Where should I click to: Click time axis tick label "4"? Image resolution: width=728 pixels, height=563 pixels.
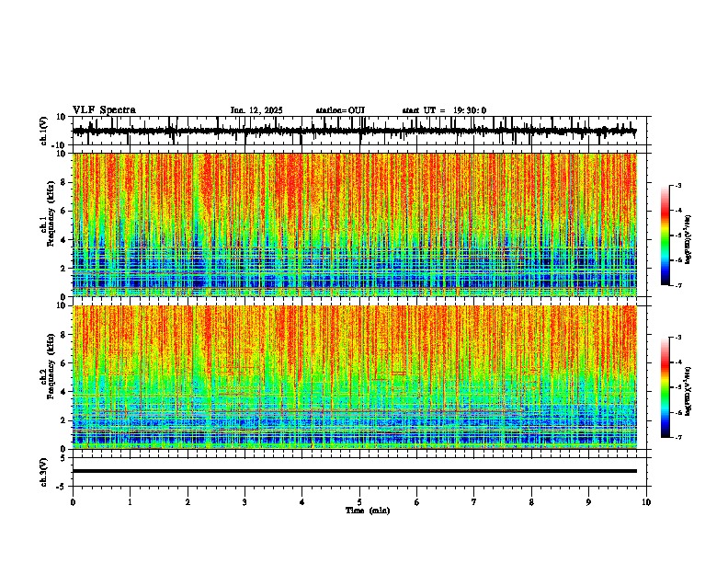pos(302,502)
